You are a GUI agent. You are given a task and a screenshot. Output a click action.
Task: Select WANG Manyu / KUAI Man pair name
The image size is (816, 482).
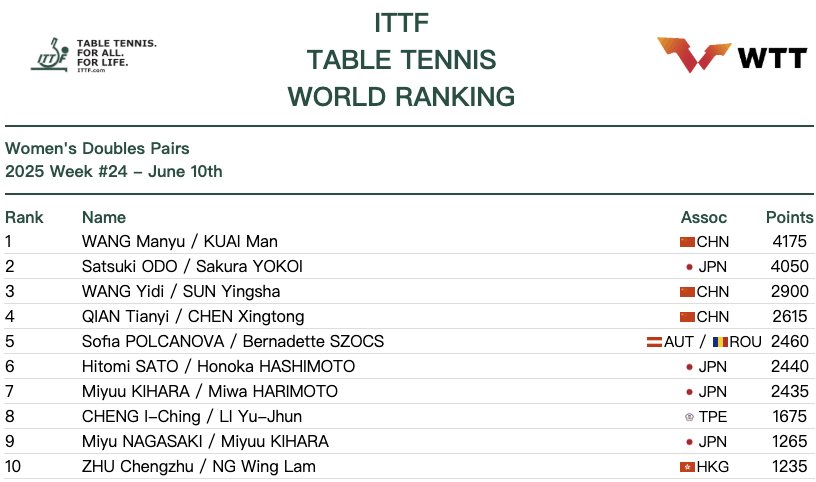(x=180, y=241)
